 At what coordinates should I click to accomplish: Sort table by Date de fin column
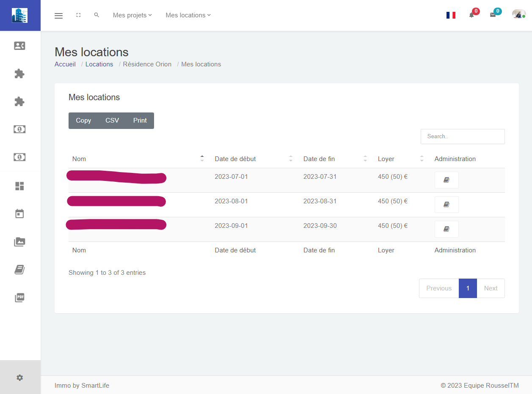(x=319, y=159)
